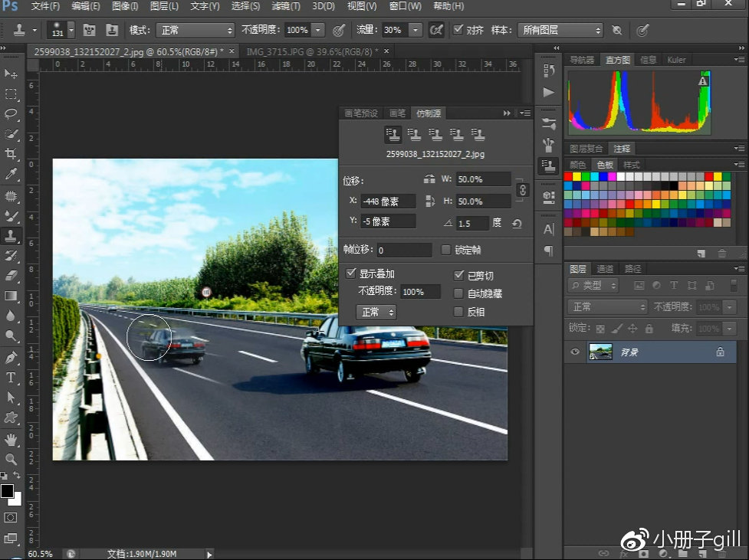Hide the 背景 layer using eye icon

pyautogui.click(x=575, y=352)
